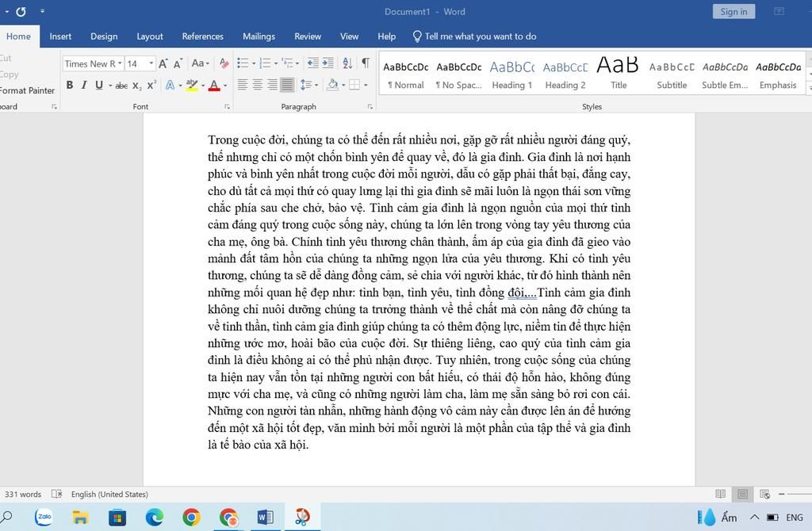Screen dimensions: 812x531
Task: Center the paragraph text
Action: pyautogui.click(x=258, y=85)
